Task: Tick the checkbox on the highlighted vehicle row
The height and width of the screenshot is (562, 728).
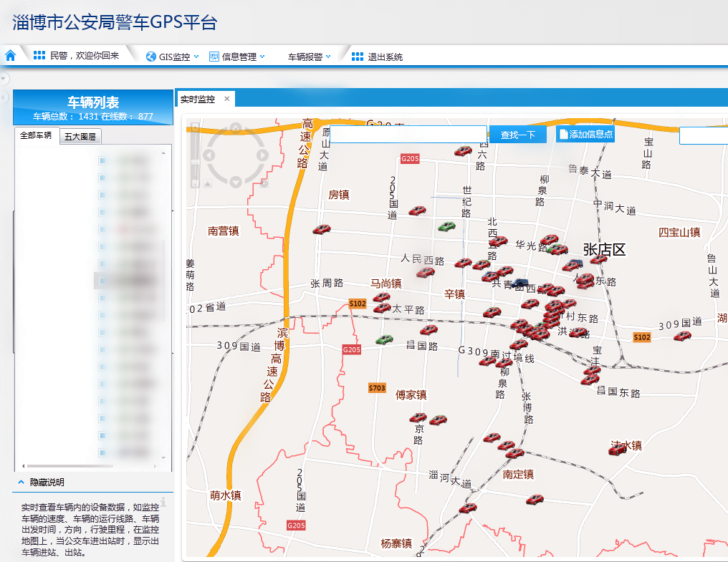Action: click(102, 281)
